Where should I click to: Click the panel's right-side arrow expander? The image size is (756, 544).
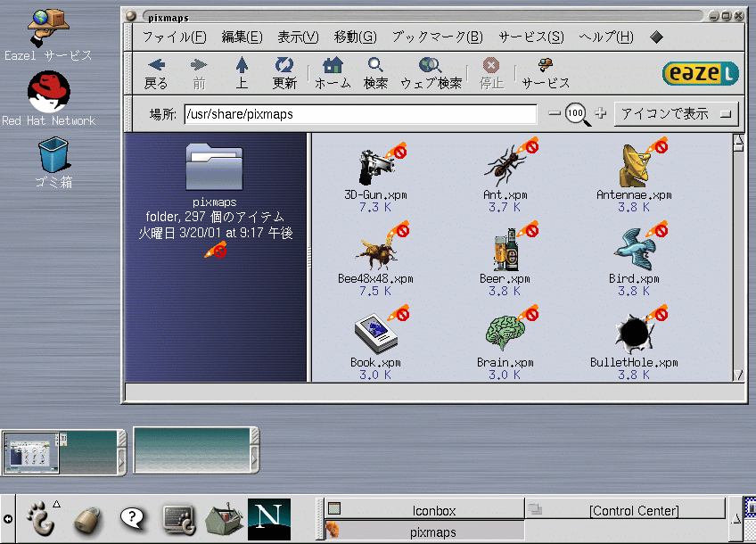click(736, 519)
